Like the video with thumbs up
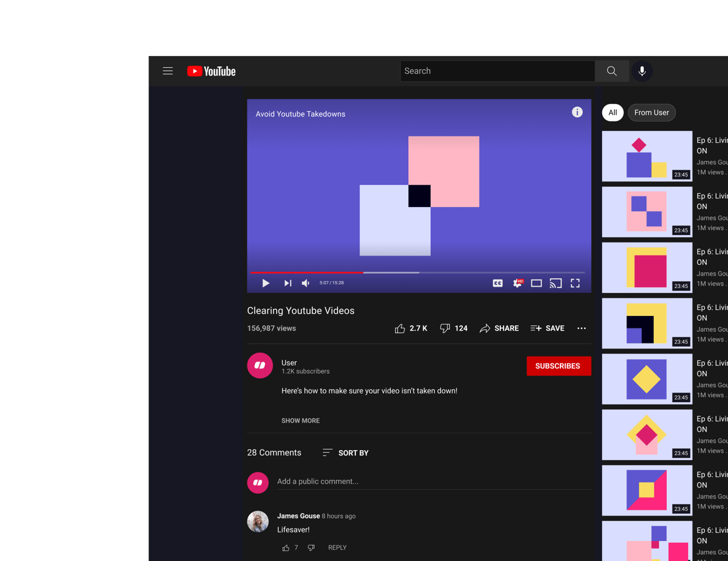This screenshot has width=728, height=561. click(400, 328)
